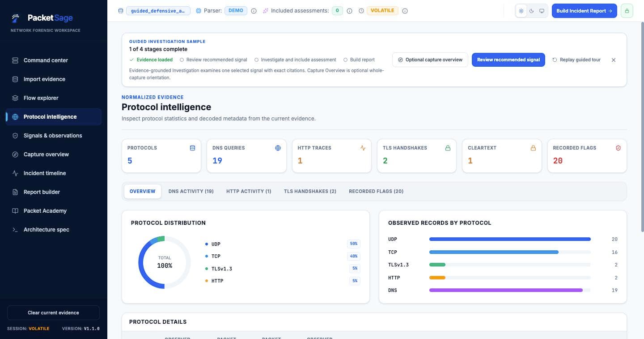Click the guided_defensive evidence file chip
This screenshot has height=339, width=644.
point(158,11)
